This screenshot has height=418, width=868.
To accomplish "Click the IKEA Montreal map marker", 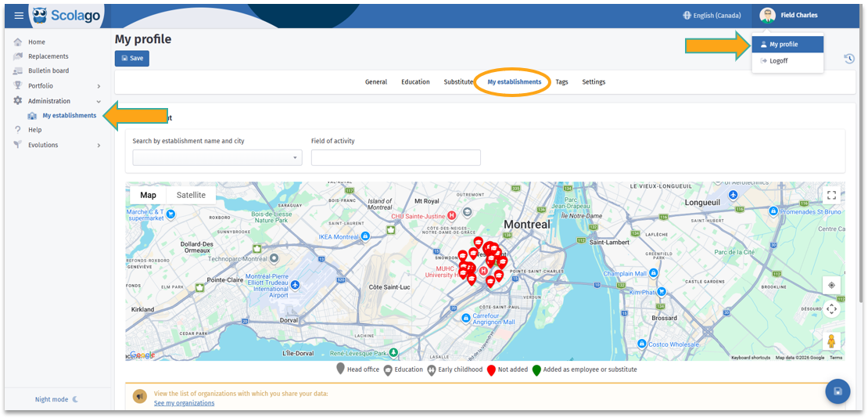I will pyautogui.click(x=365, y=236).
